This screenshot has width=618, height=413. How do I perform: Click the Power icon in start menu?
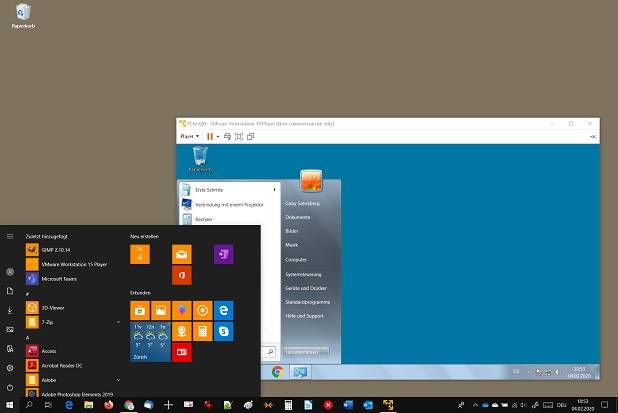pos(10,387)
